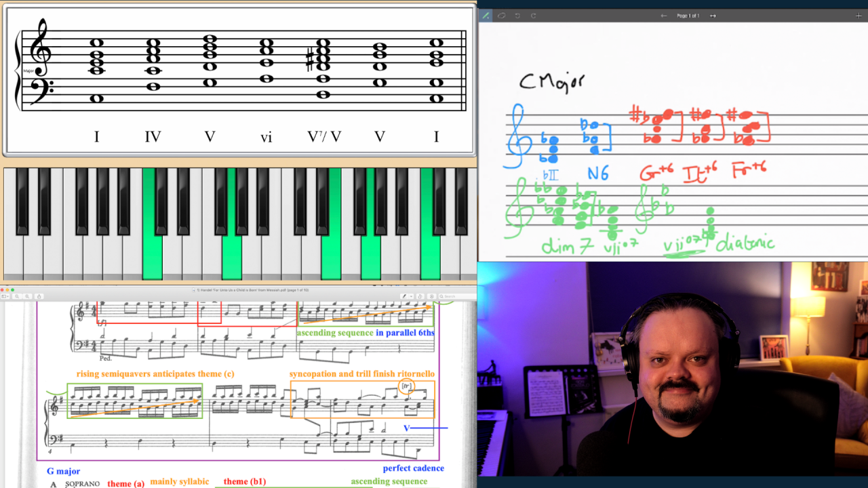Zoom in on the Handel PDF
This screenshot has height=488, width=868.
28,296
